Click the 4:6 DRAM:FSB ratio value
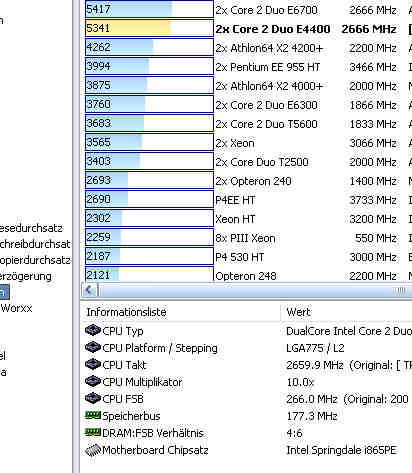Image resolution: width=412 pixels, height=473 pixels. [x=294, y=433]
